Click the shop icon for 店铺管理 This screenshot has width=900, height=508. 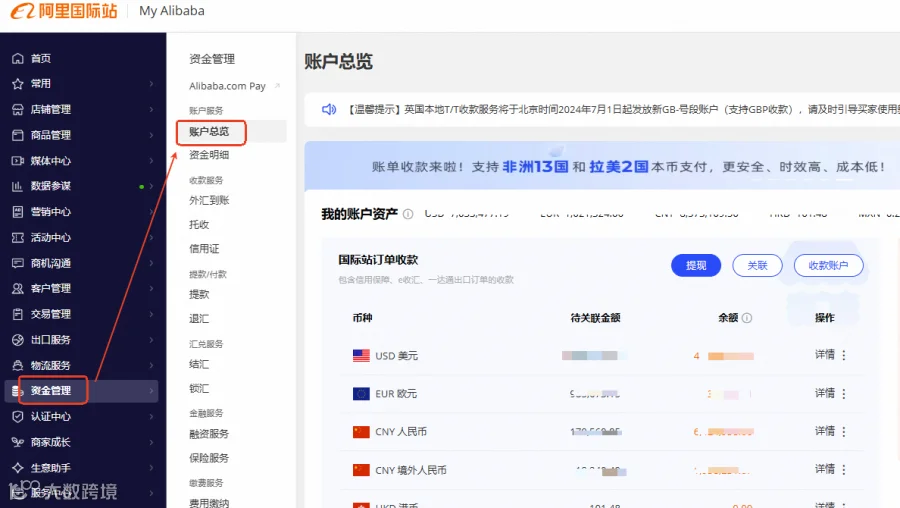[x=18, y=109]
